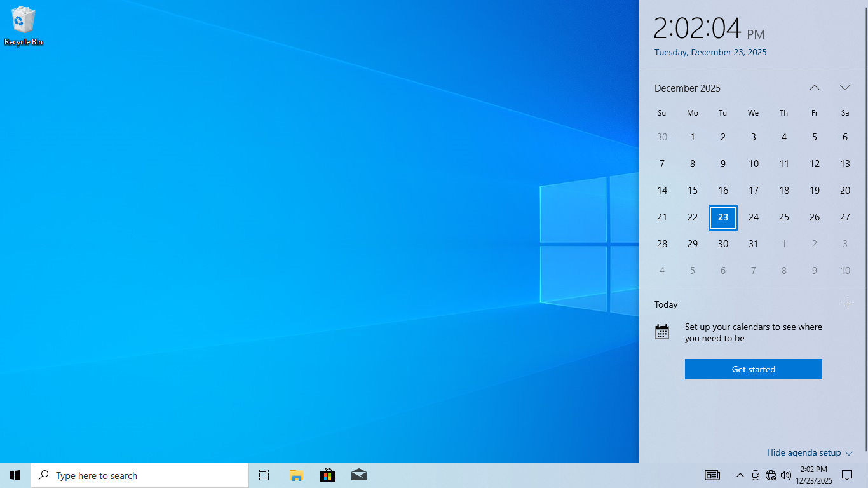The height and width of the screenshot is (488, 868).
Task: Open Task View from the taskbar
Action: click(264, 475)
